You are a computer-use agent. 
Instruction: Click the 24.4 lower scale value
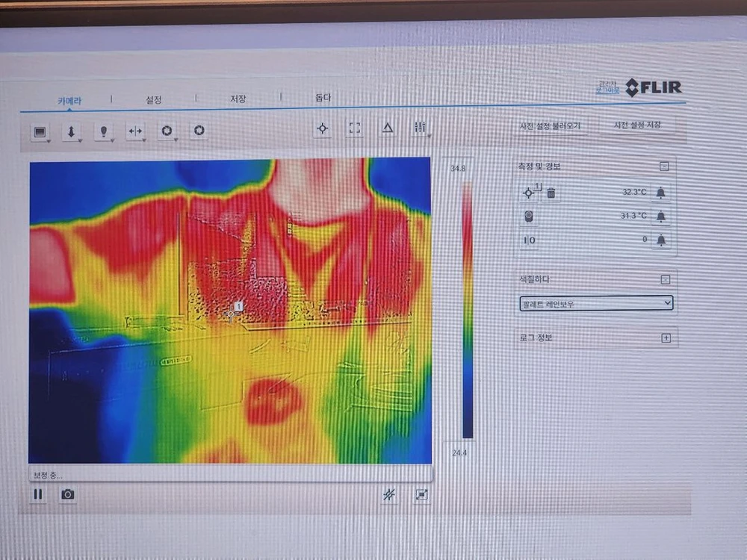point(459,453)
